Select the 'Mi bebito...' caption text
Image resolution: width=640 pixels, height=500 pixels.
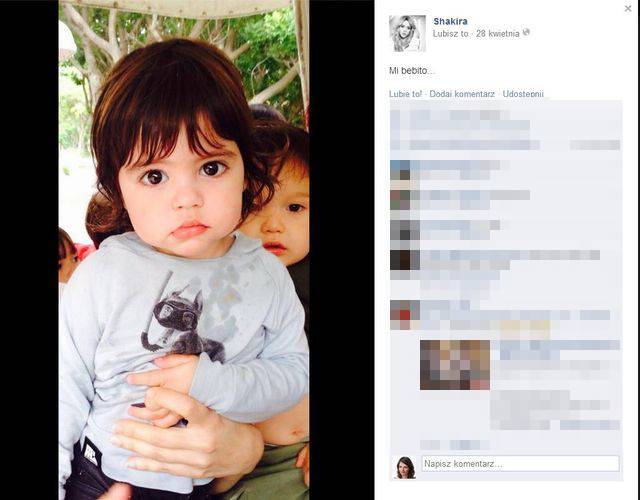click(412, 71)
